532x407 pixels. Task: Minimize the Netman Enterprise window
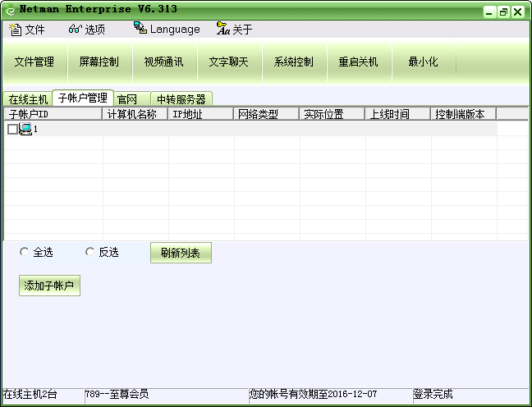coord(489,12)
